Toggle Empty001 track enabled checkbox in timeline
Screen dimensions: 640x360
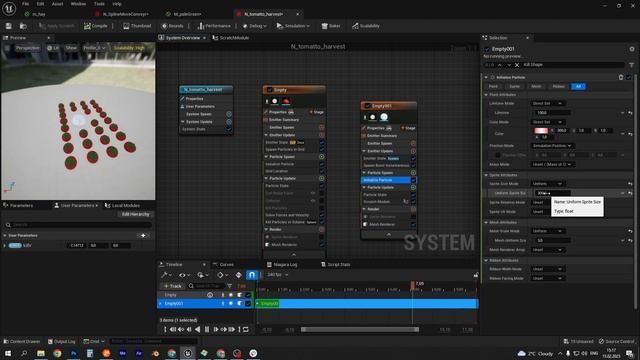(x=248, y=304)
